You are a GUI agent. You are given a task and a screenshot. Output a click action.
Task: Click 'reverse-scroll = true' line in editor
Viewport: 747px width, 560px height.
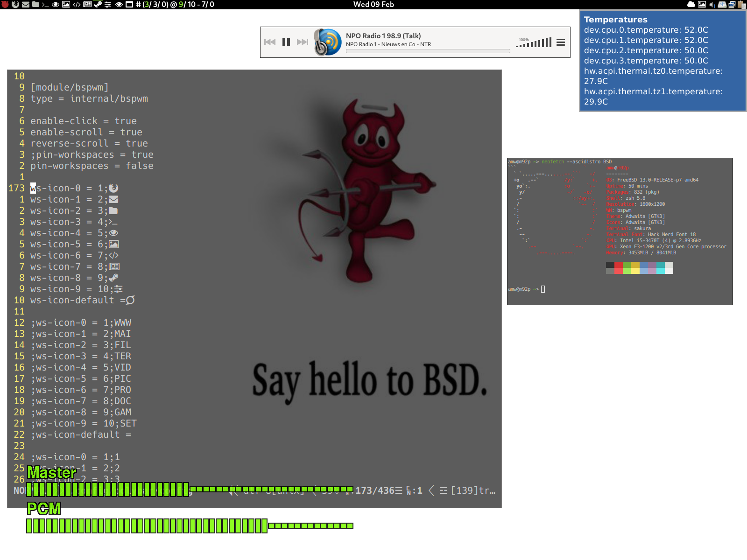(x=89, y=143)
